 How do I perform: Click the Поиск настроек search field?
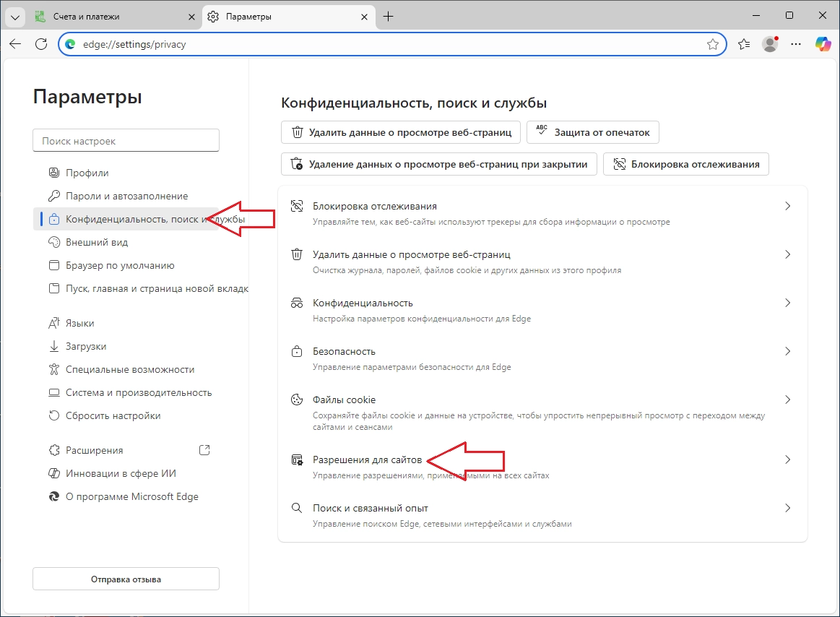pos(126,141)
